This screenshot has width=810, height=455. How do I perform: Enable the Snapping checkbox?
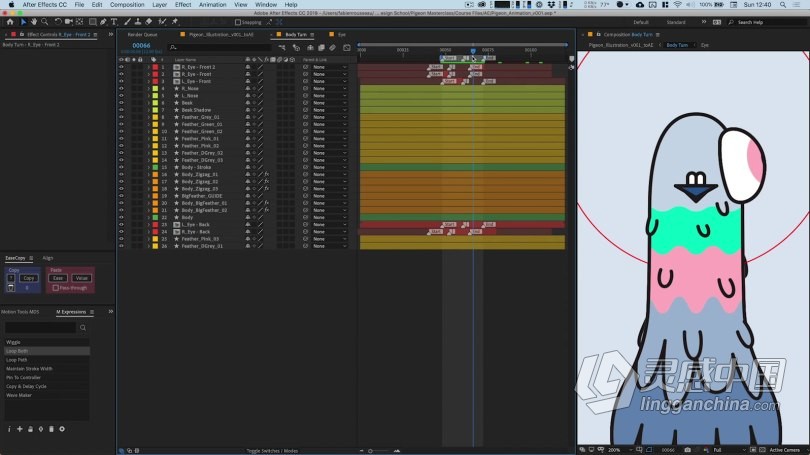pos(238,22)
